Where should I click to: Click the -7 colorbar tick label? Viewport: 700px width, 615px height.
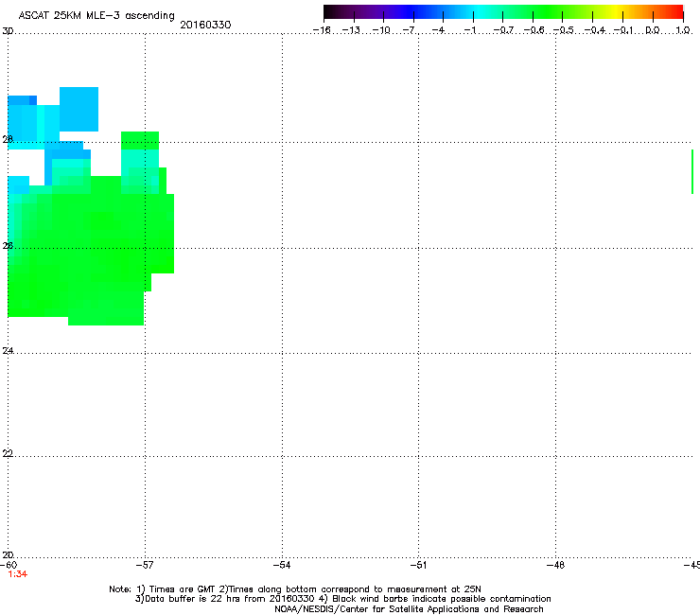409,30
